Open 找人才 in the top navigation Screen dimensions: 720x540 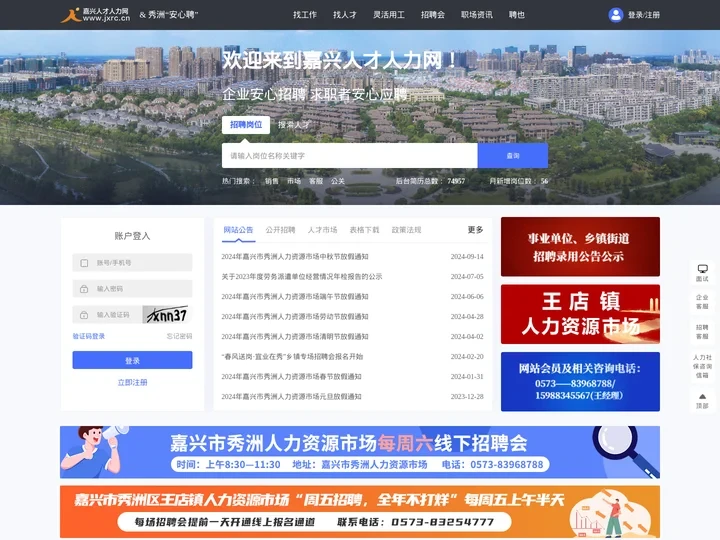coord(345,15)
